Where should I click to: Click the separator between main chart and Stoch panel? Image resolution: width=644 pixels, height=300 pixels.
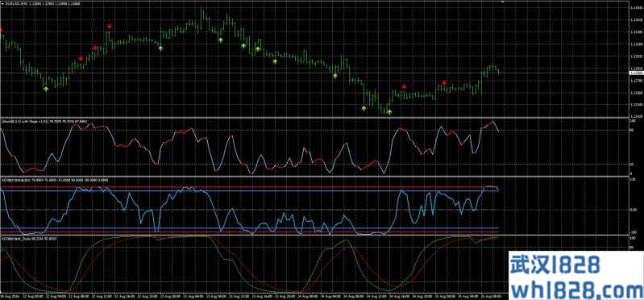click(x=314, y=119)
